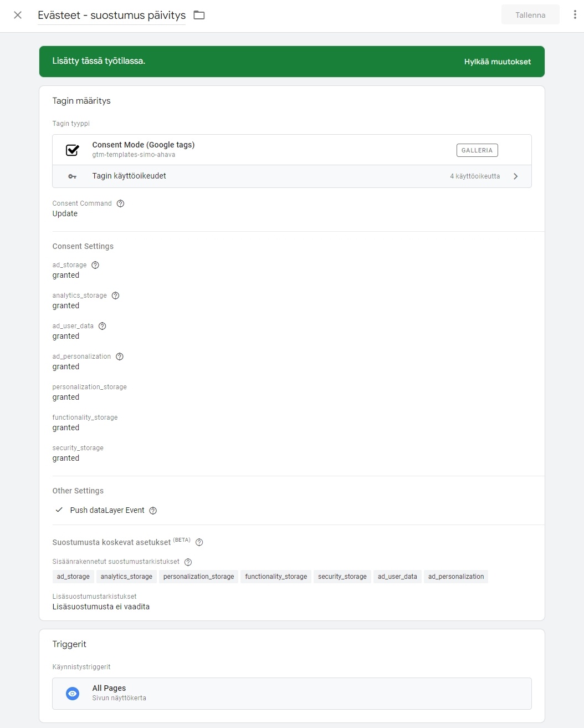Click the help icon beside ad_storage
The image size is (584, 728).
point(95,265)
